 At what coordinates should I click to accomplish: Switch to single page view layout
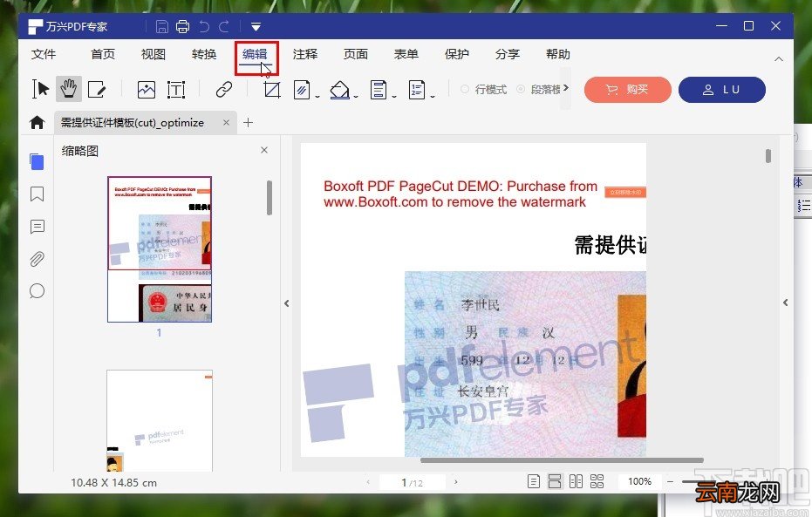tap(534, 481)
